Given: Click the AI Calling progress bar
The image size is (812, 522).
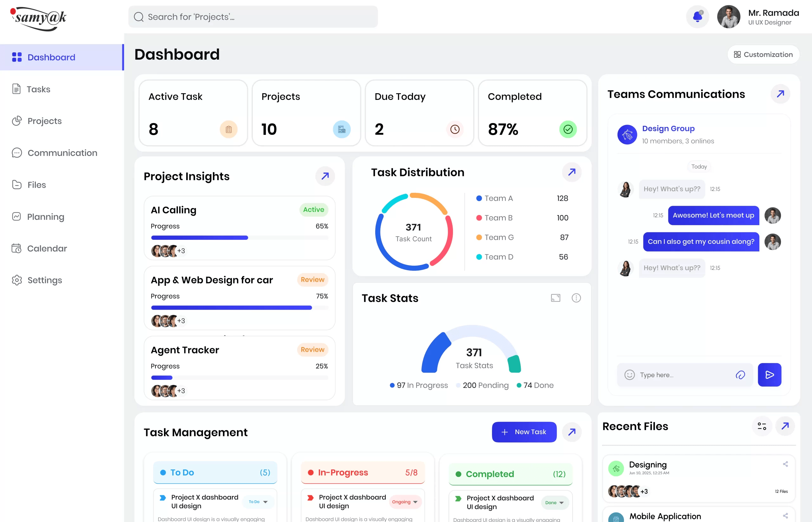Looking at the screenshot, I should (x=239, y=238).
